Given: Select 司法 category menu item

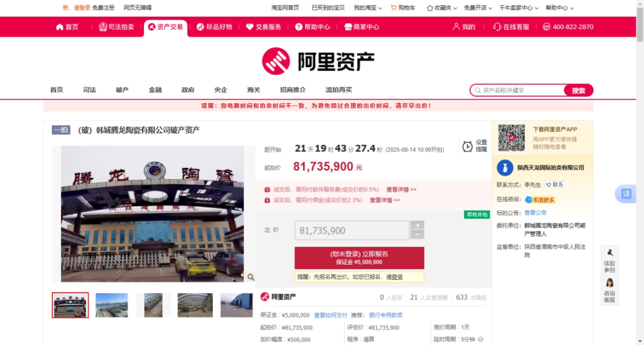Looking at the screenshot, I should tap(89, 90).
